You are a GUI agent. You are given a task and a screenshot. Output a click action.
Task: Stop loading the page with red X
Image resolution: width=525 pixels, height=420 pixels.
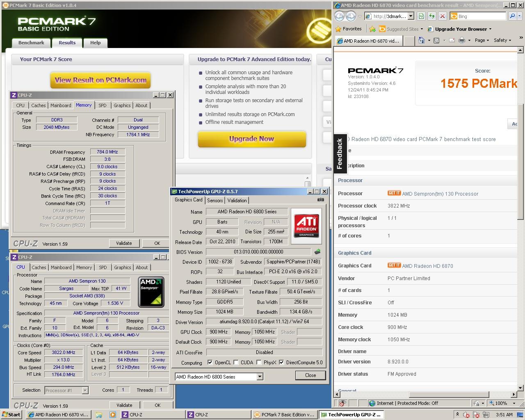442,16
